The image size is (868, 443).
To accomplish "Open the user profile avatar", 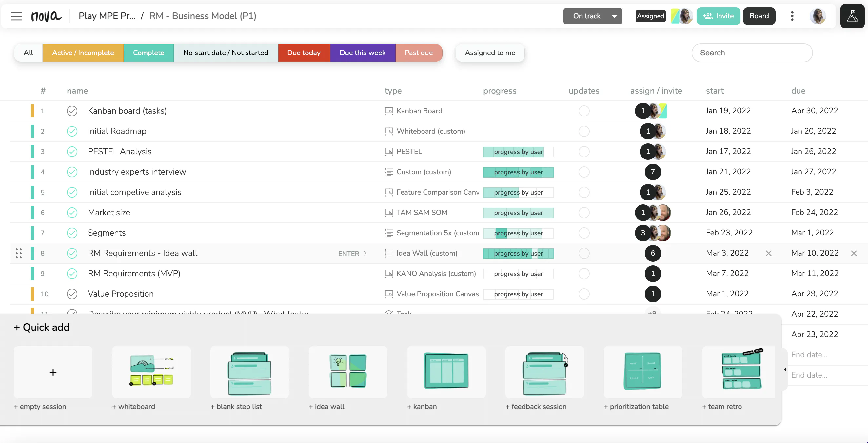I will pos(818,16).
